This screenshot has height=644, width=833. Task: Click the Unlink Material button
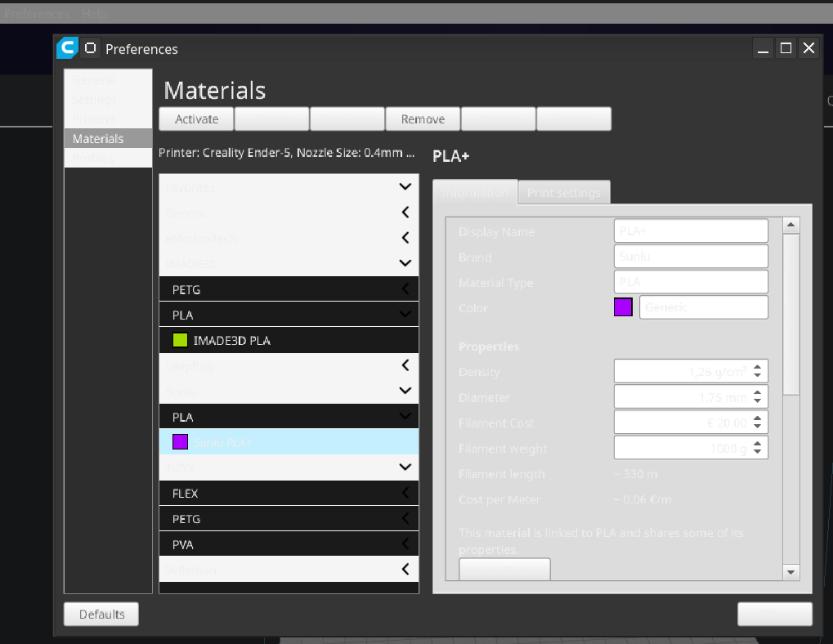[504, 569]
